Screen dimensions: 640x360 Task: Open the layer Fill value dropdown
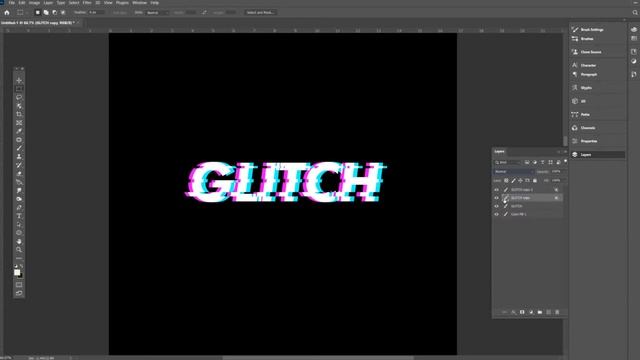pyautogui.click(x=558, y=180)
